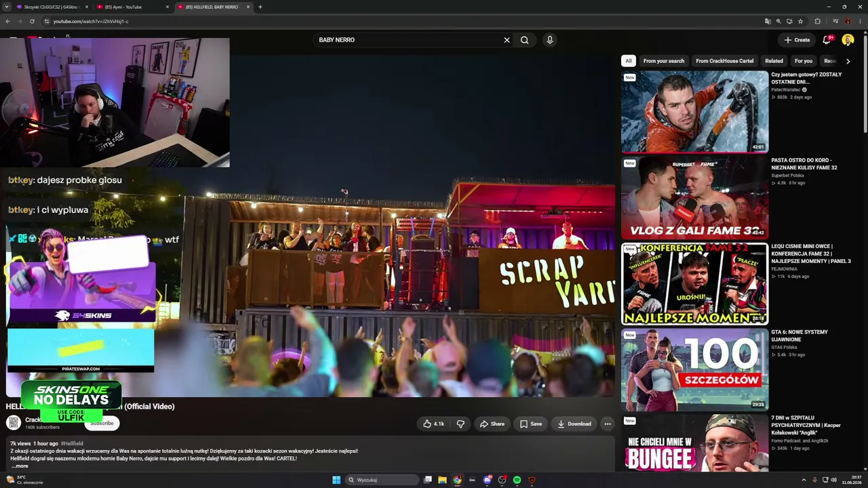The image size is (868, 488).
Task: Open the new tab plus button
Action: 260,7
